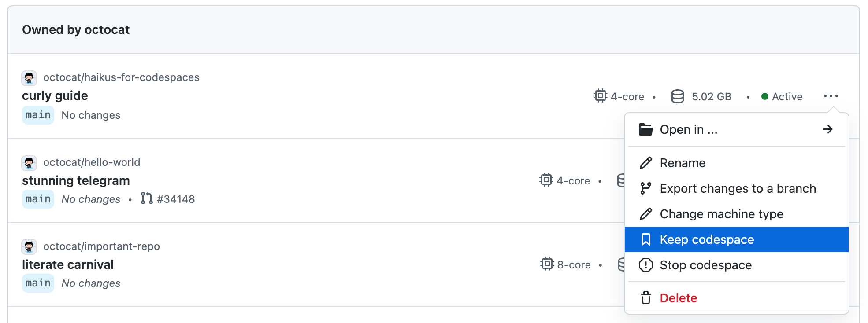The height and width of the screenshot is (323, 868).
Task: Select Keep codespace from the menu
Action: 707,239
